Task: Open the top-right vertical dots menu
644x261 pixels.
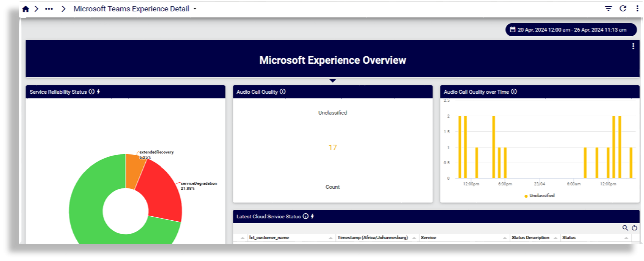Action: point(637,8)
